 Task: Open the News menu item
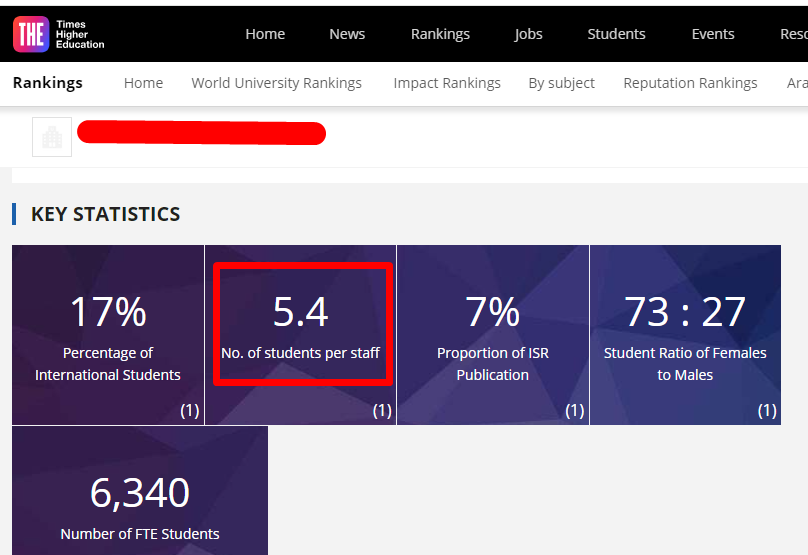pos(347,34)
